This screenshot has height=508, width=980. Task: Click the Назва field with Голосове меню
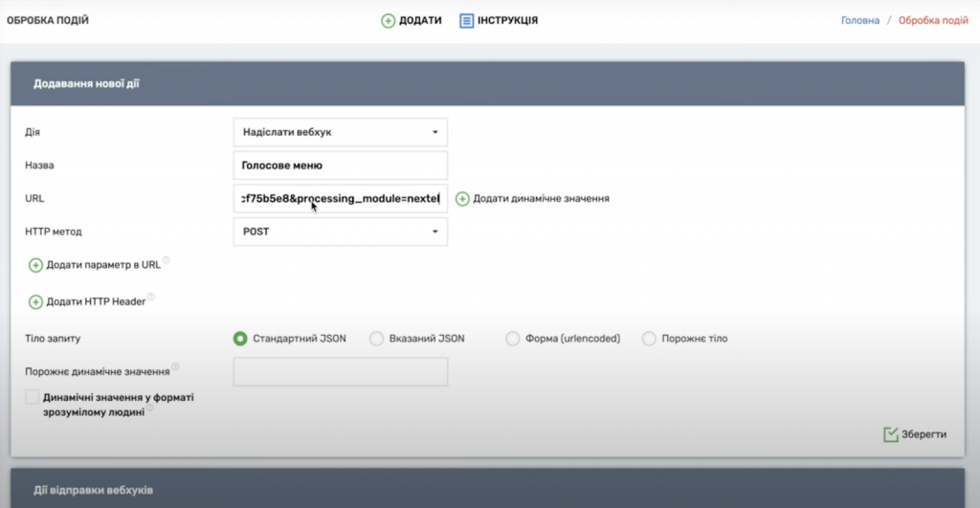[340, 166]
